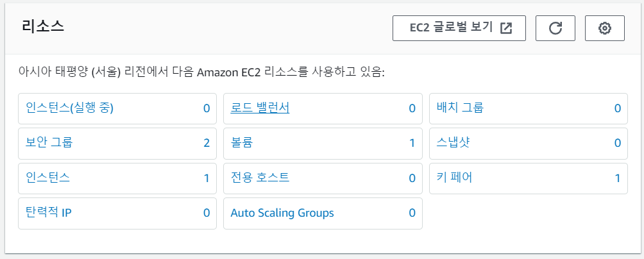Screen dimensions: 644x259
Task: Go to 보안 그룹 resource
Action: (49, 142)
